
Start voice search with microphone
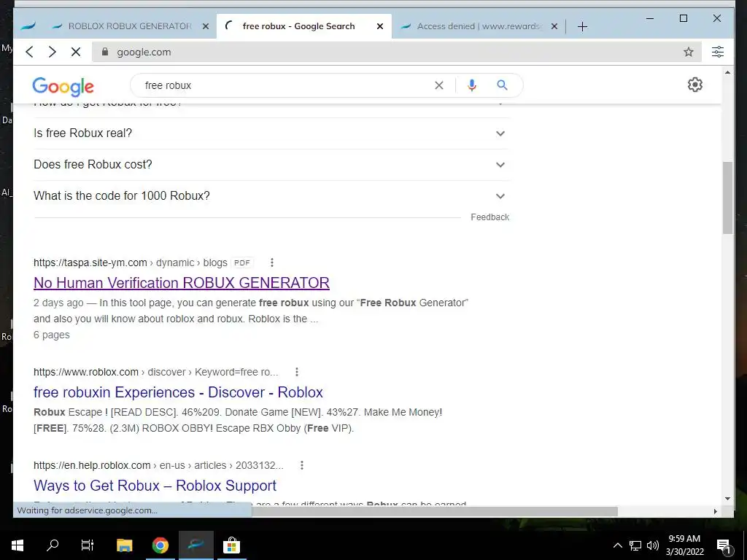472,85
